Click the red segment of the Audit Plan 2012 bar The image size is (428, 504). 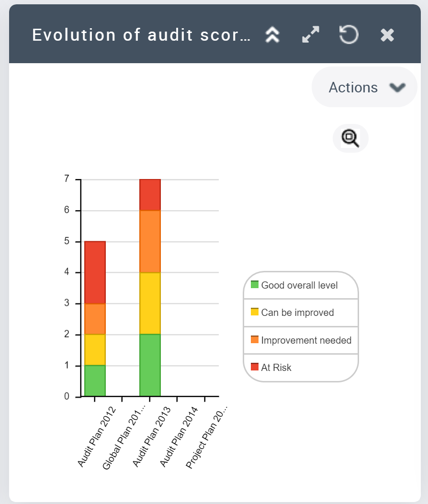(x=95, y=272)
